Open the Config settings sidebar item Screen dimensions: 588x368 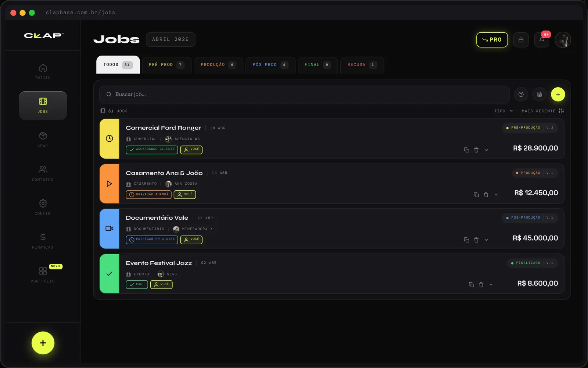point(43,207)
